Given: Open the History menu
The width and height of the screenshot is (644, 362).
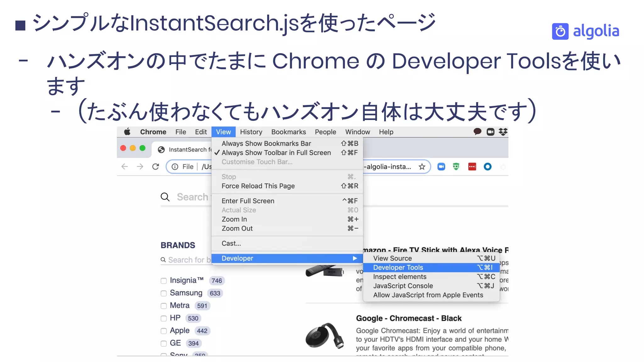Looking at the screenshot, I should 251,132.
